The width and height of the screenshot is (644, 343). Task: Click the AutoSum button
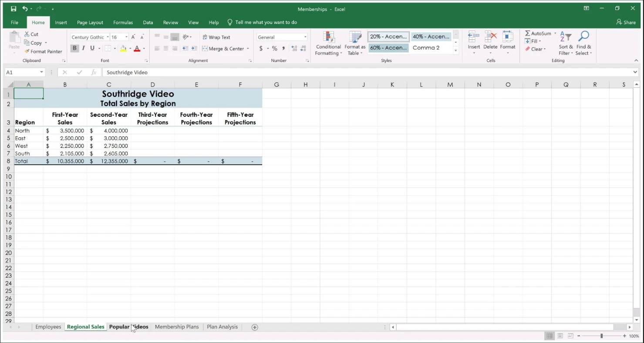coord(538,34)
